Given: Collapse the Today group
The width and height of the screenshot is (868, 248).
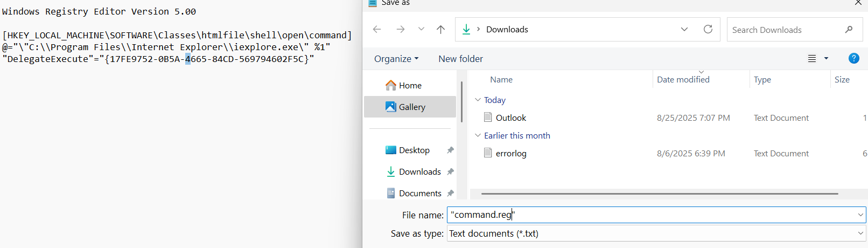Looking at the screenshot, I should click(478, 100).
